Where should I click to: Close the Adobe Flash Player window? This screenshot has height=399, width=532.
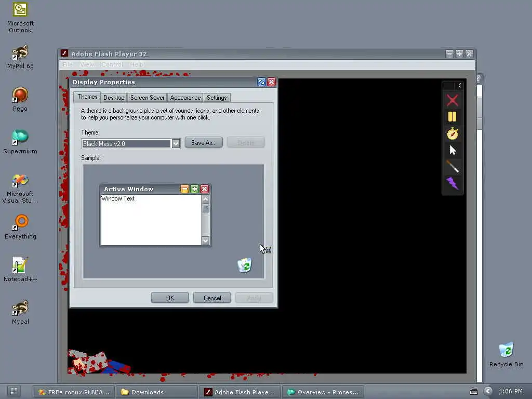(469, 54)
